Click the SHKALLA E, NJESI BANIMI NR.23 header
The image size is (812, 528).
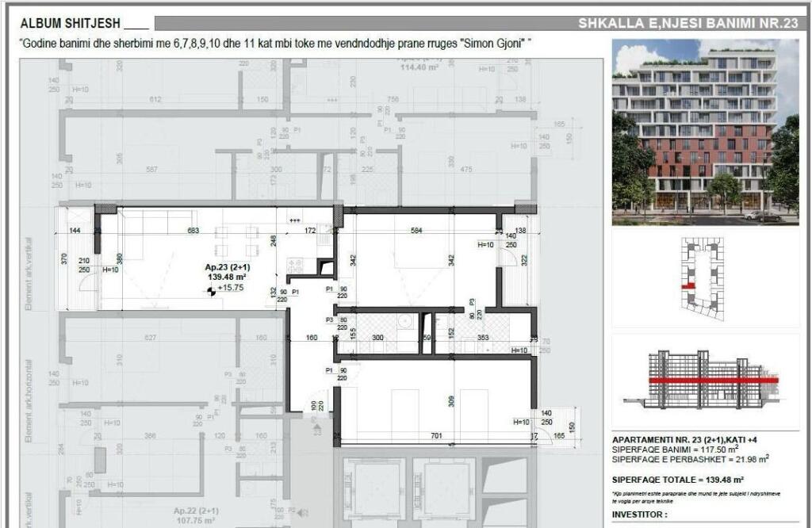click(x=687, y=24)
